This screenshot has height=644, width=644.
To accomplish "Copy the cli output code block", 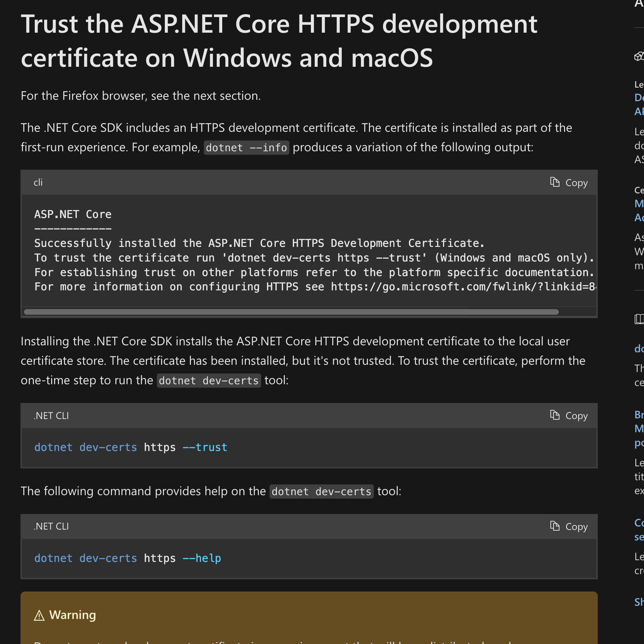I will (x=569, y=183).
